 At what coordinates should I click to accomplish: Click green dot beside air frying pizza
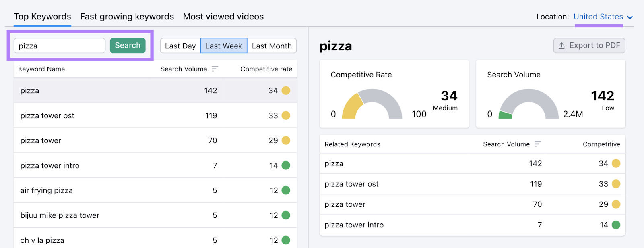[x=286, y=190]
